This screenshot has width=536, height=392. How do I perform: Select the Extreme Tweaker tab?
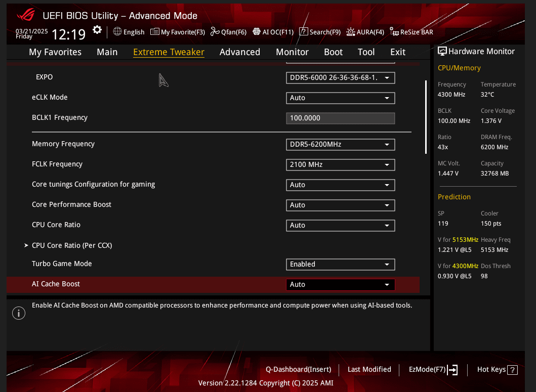[169, 52]
